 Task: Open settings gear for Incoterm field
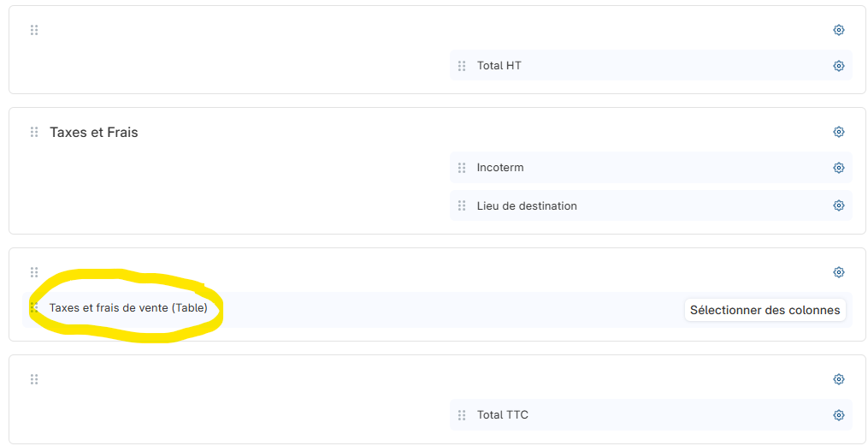click(x=838, y=168)
